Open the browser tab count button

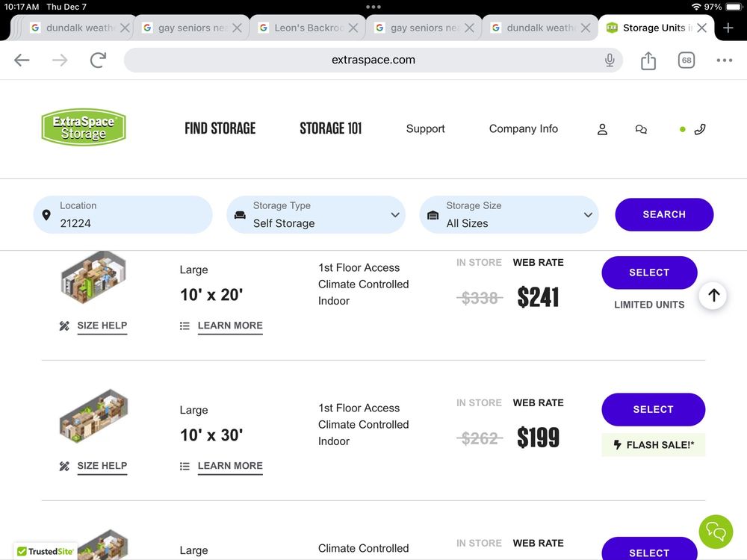686,60
